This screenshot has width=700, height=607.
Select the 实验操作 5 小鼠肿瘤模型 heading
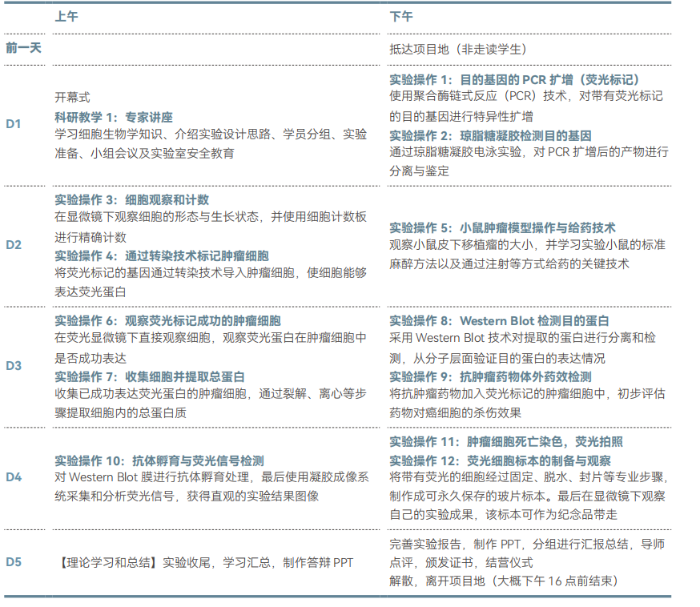click(502, 228)
